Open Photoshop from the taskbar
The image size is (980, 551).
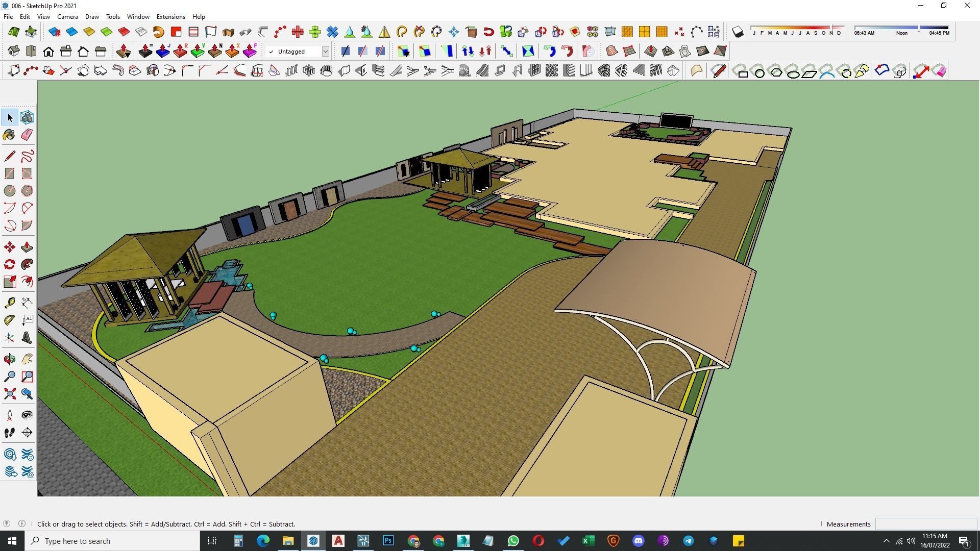(x=388, y=541)
